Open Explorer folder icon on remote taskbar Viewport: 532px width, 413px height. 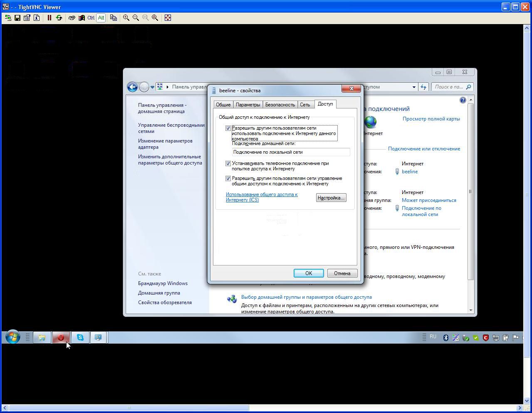coord(42,337)
